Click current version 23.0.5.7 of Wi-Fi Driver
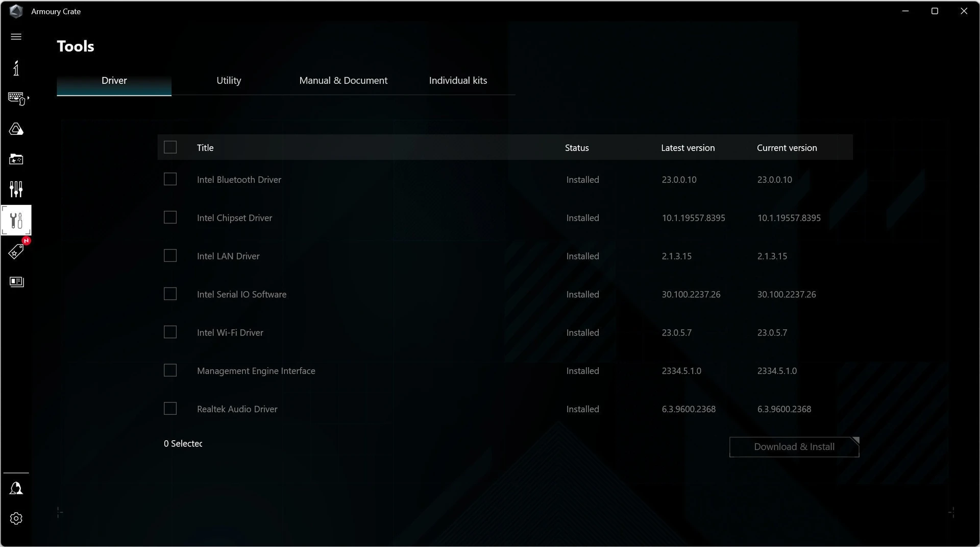Screen dimensions: 980x547 coord(772,333)
